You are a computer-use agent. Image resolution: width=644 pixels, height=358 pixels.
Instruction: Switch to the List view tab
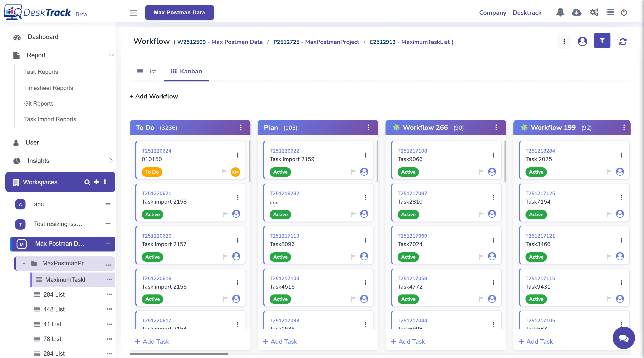[x=146, y=71]
